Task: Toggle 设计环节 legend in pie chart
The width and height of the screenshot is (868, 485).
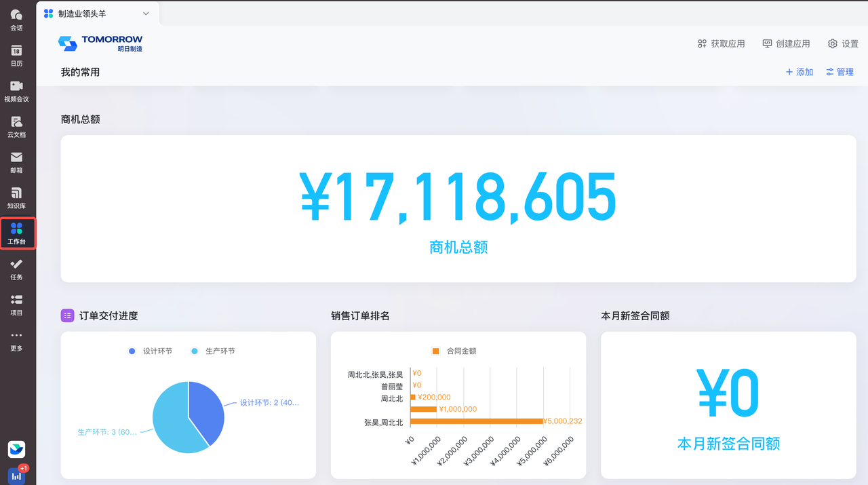Action: 151,351
